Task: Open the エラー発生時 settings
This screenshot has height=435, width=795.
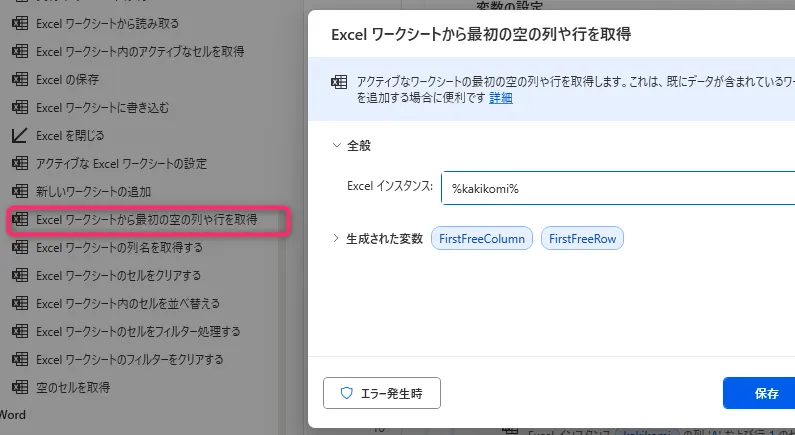Action: tap(382, 393)
